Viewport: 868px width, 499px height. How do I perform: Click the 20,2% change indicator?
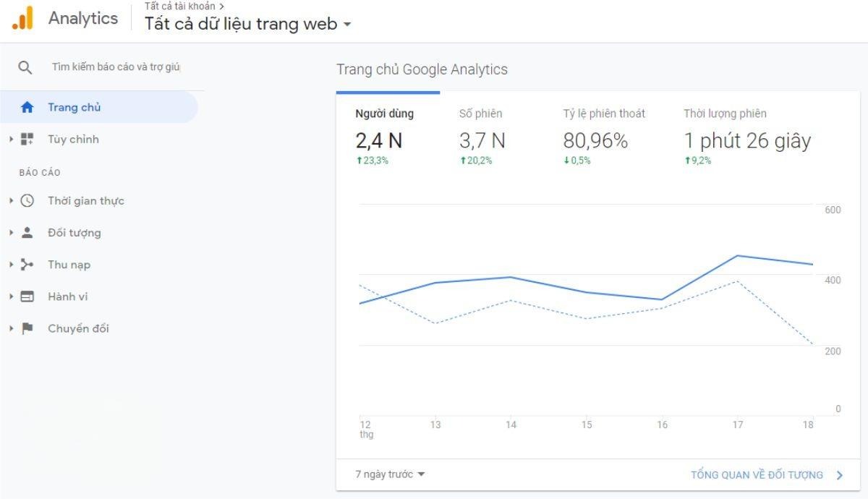tap(476, 161)
